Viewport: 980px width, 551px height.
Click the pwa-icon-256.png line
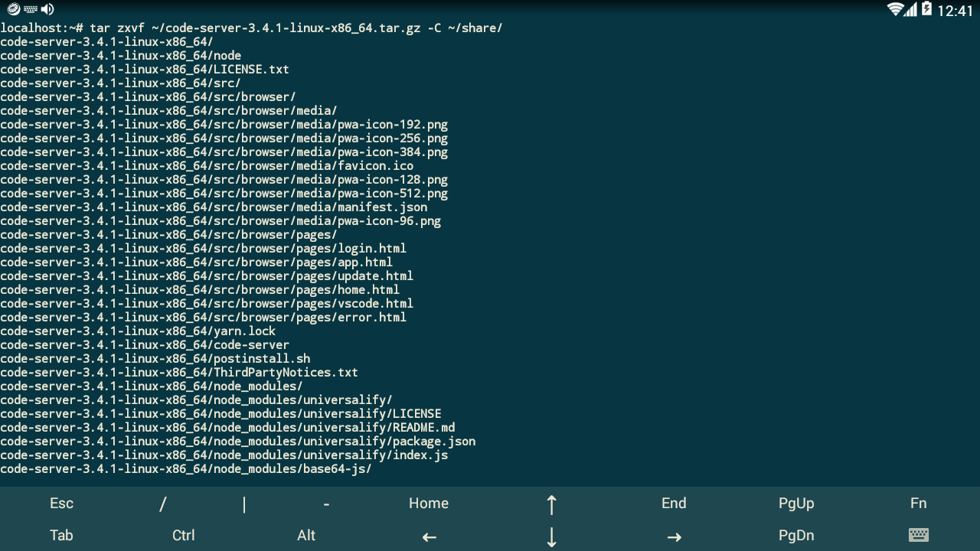click(x=224, y=138)
